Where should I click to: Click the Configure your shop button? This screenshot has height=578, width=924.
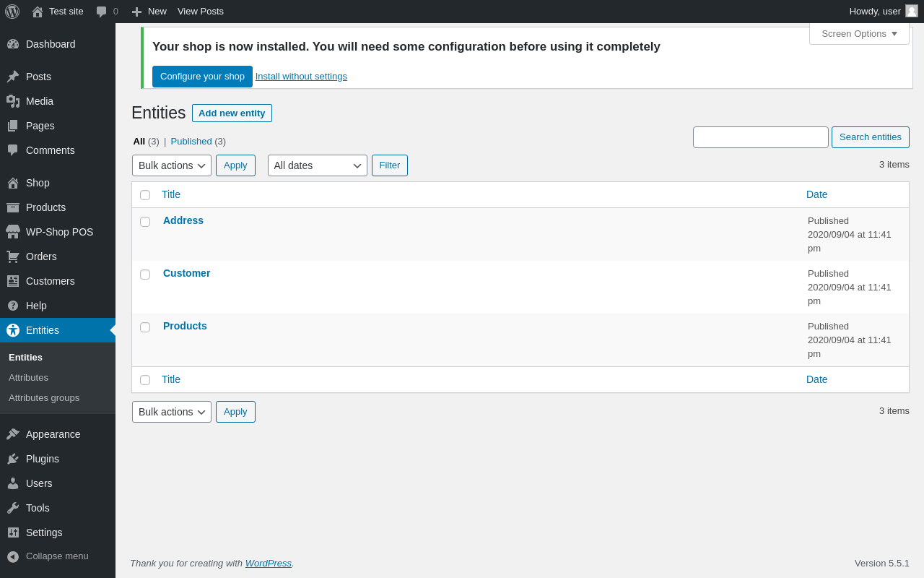pyautogui.click(x=202, y=77)
